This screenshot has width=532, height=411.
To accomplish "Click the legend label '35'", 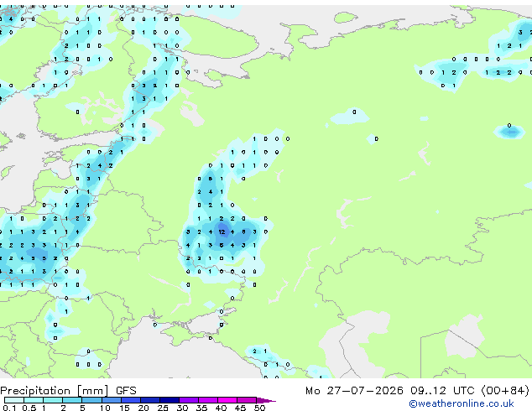I will (201, 408).
